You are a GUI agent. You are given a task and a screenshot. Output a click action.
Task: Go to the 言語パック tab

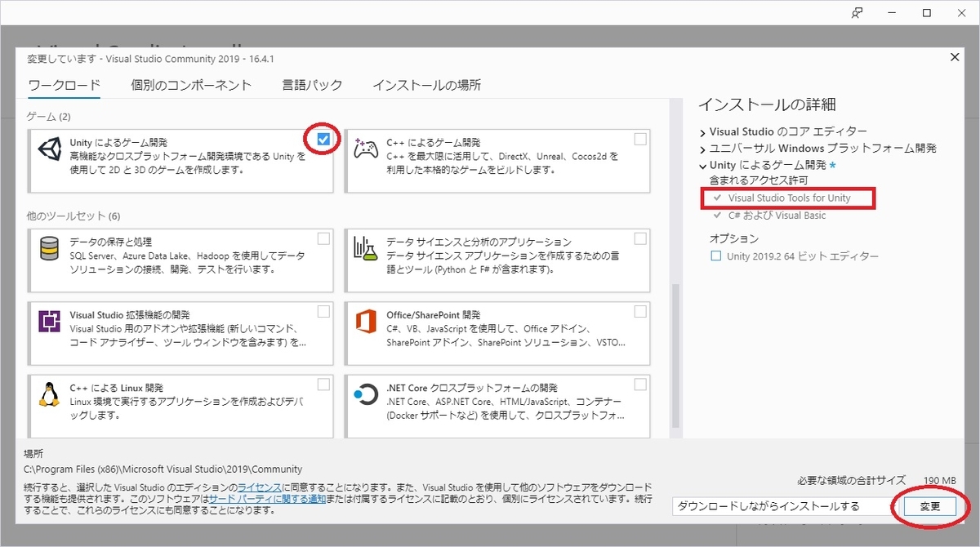coord(312,85)
